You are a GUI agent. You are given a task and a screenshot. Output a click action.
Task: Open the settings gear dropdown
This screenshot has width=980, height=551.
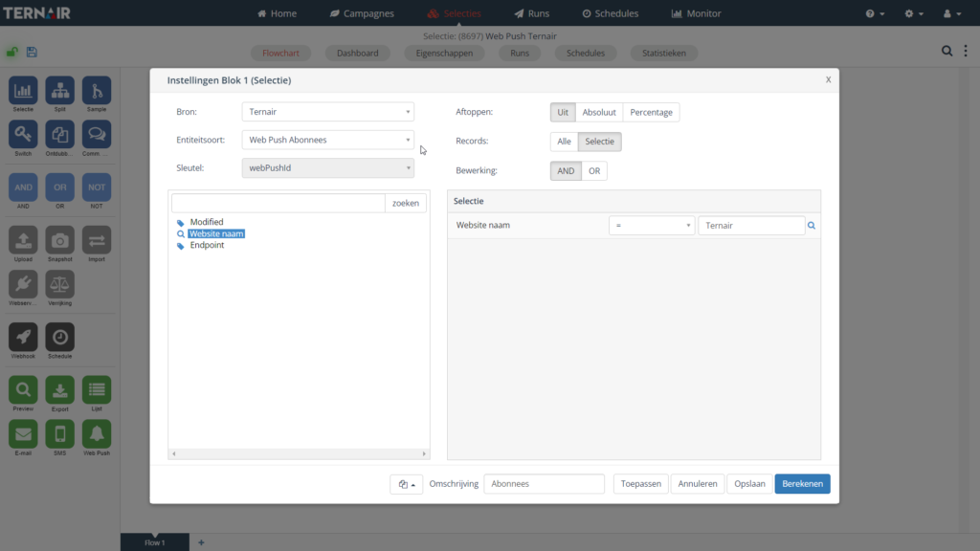pyautogui.click(x=914, y=13)
